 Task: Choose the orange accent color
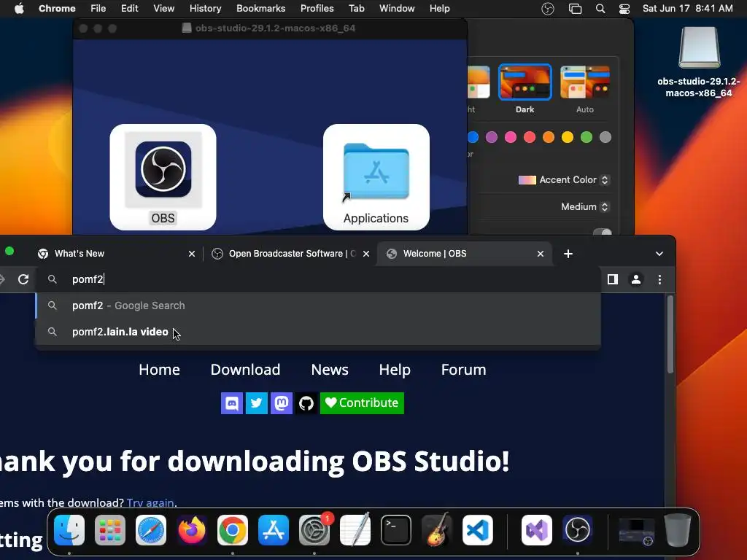[x=549, y=138]
